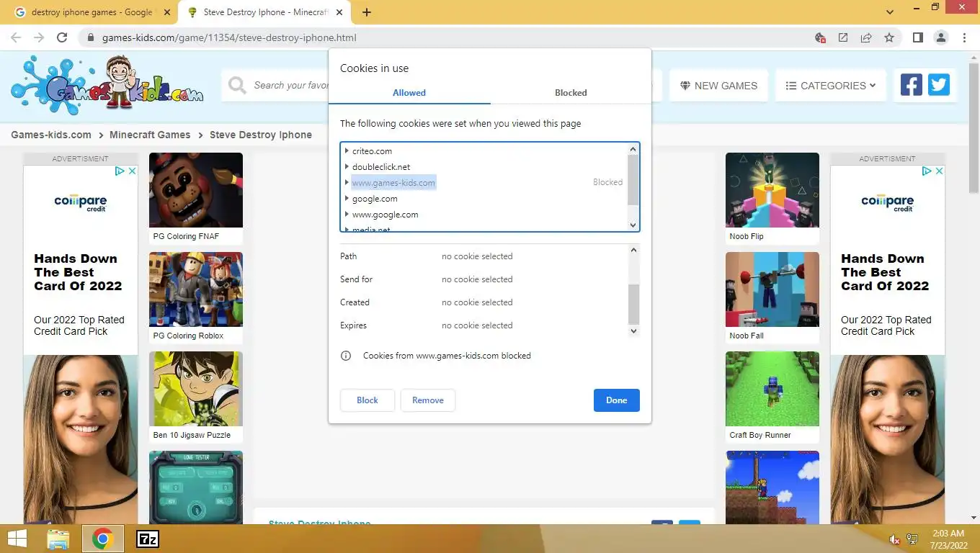980x553 pixels.
Task: Click the muted volume tray icon
Action: (894, 539)
